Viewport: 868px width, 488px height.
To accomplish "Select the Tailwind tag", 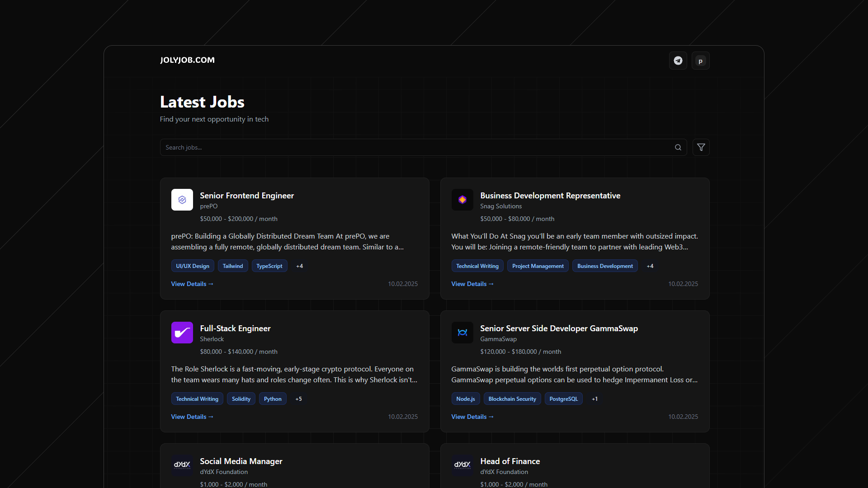I will click(233, 266).
